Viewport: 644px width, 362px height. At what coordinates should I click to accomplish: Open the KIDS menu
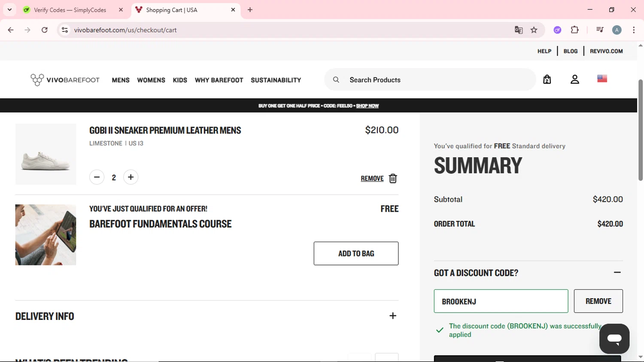tap(180, 80)
